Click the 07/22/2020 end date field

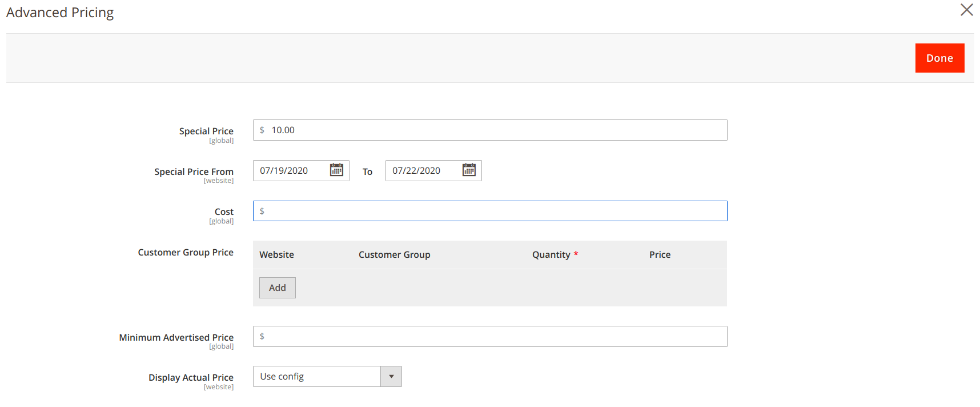(424, 171)
